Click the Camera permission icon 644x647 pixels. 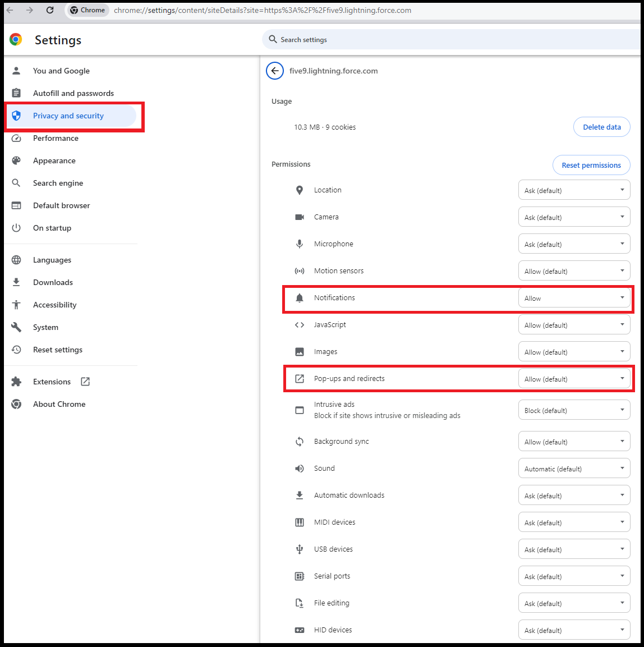click(x=300, y=217)
